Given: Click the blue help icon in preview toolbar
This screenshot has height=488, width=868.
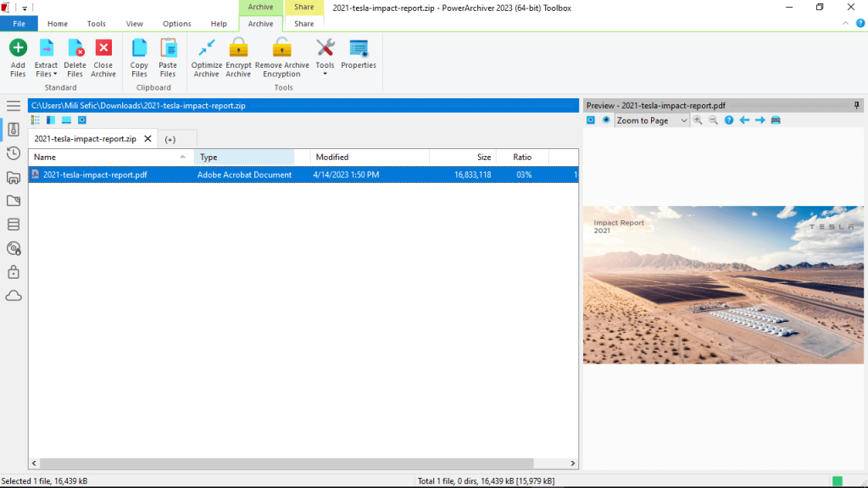Looking at the screenshot, I should pyautogui.click(x=729, y=120).
